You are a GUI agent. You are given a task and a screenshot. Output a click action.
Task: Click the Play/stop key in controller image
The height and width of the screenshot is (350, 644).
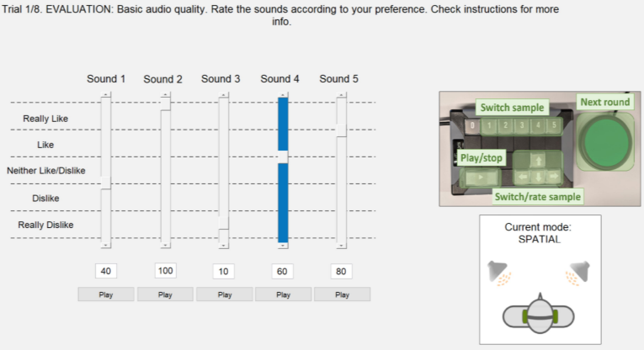481,178
